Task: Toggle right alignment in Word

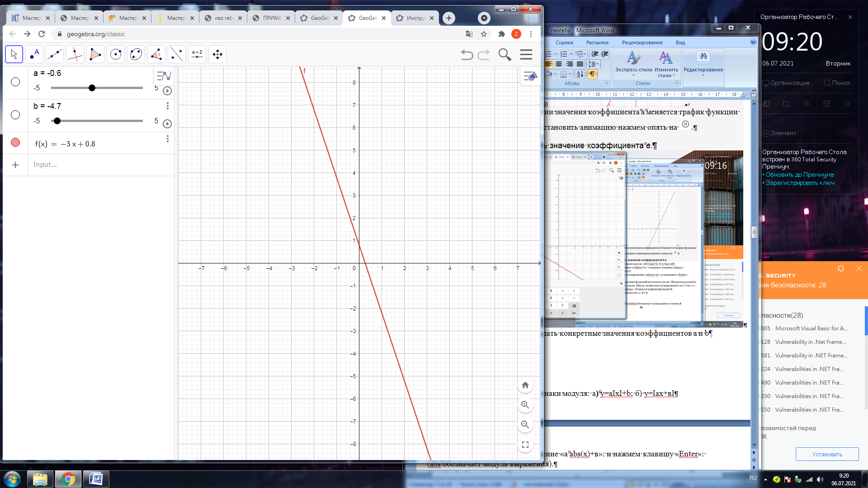Action: 570,64
